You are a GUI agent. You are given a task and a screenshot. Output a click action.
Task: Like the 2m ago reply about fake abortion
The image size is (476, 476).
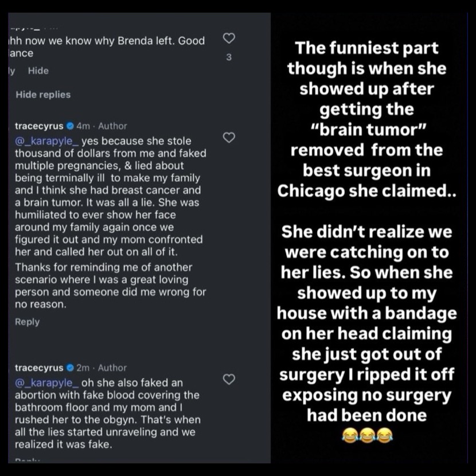[x=229, y=380]
